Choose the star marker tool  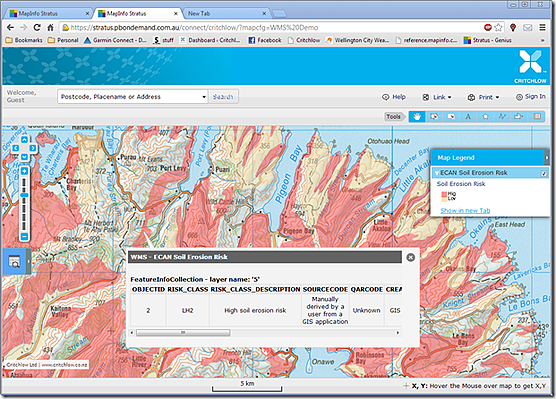point(485,117)
